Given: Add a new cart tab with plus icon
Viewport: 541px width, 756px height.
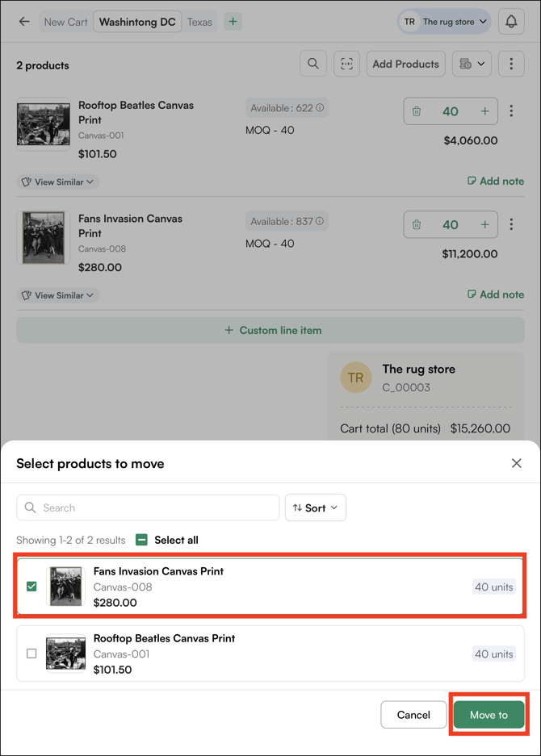Looking at the screenshot, I should pyautogui.click(x=233, y=22).
